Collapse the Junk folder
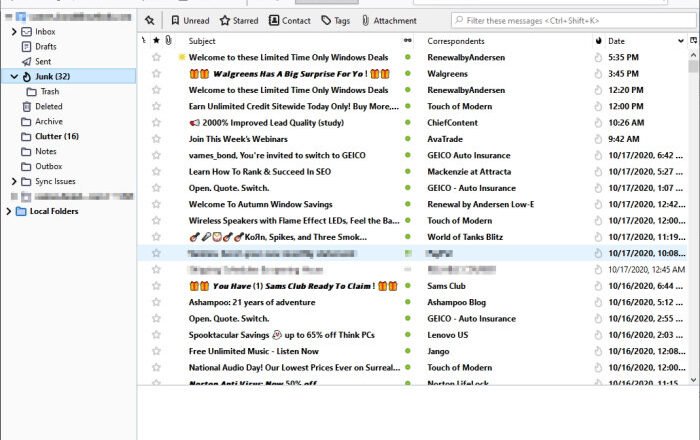700x440 pixels. 14,76
